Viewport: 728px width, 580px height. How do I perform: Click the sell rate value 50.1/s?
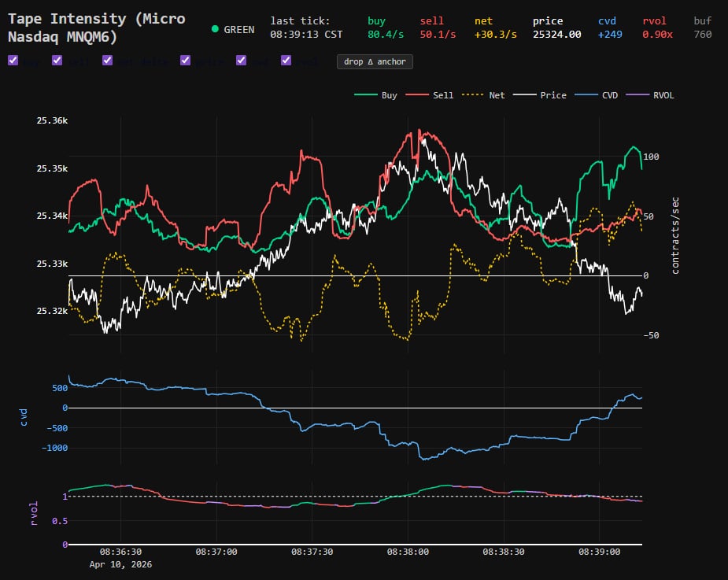click(x=438, y=35)
